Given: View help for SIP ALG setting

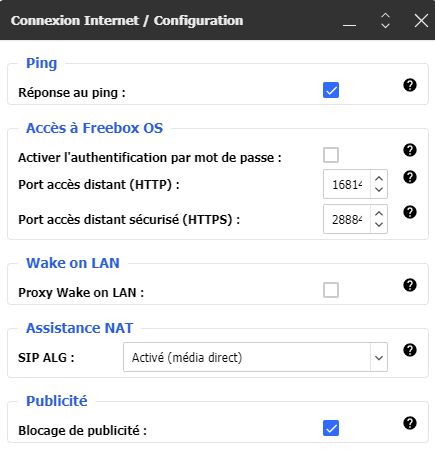Looking at the screenshot, I should coord(410,350).
